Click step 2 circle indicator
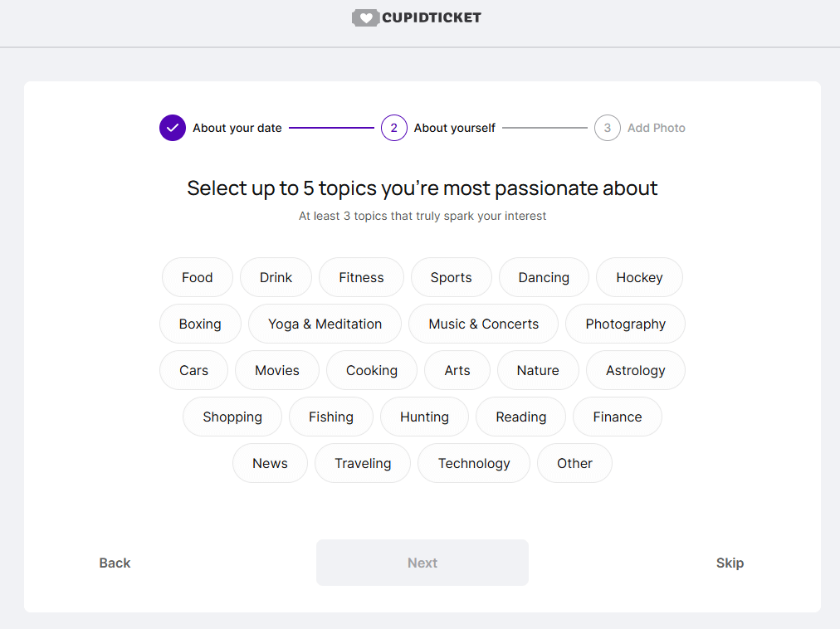This screenshot has height=629, width=840. [394, 128]
